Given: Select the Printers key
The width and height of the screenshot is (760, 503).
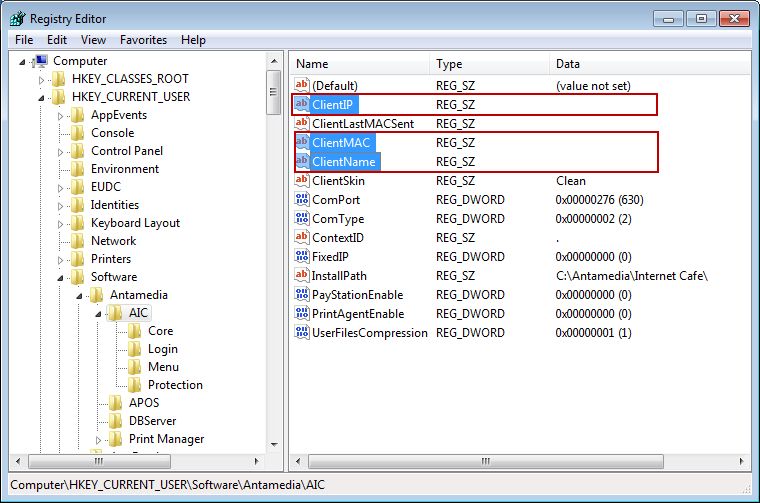Looking at the screenshot, I should coord(111,259).
